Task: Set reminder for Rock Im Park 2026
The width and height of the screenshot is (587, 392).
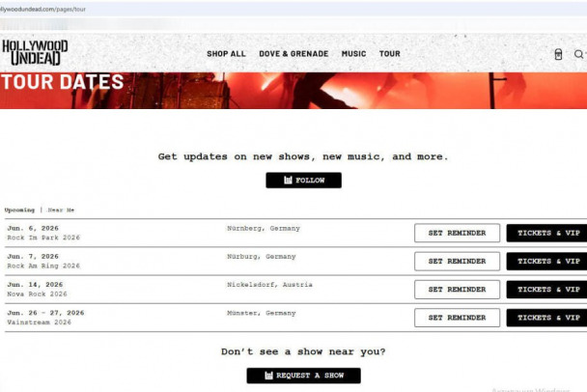Action: click(457, 233)
